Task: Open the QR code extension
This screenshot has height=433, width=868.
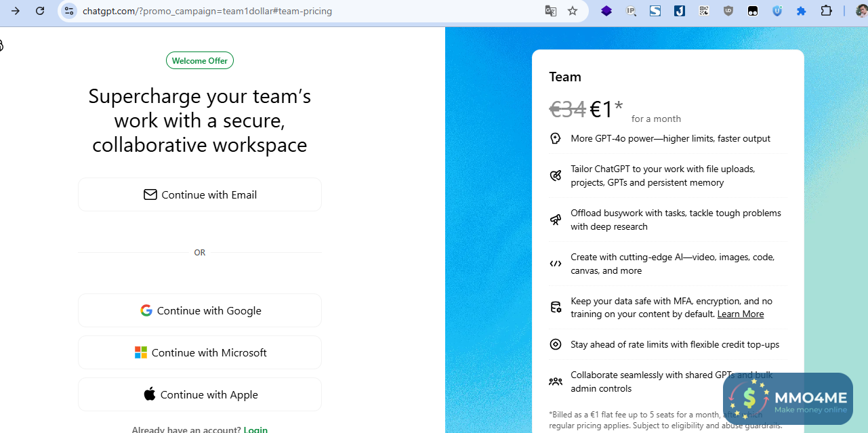Action: click(704, 11)
